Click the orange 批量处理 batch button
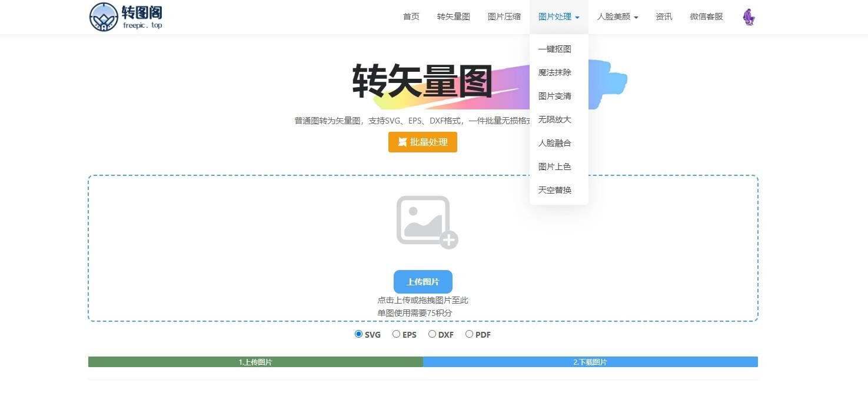Viewport: 868px width, 393px height. [423, 142]
